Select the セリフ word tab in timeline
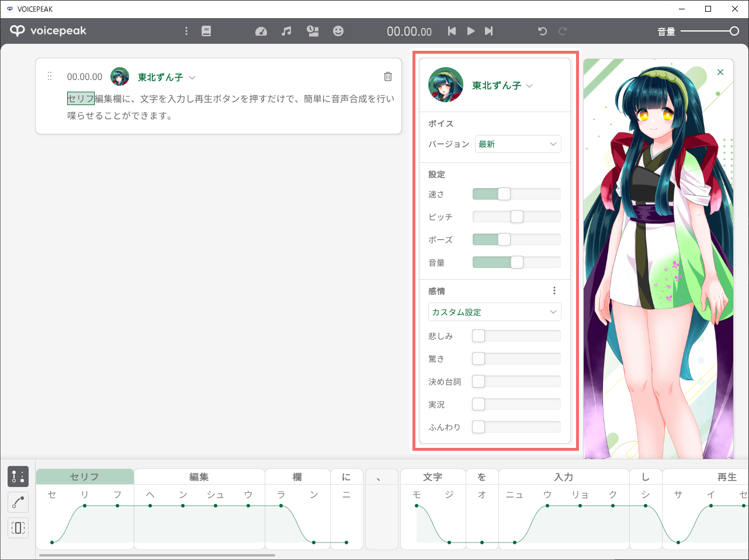The width and height of the screenshot is (749, 560). point(85,476)
